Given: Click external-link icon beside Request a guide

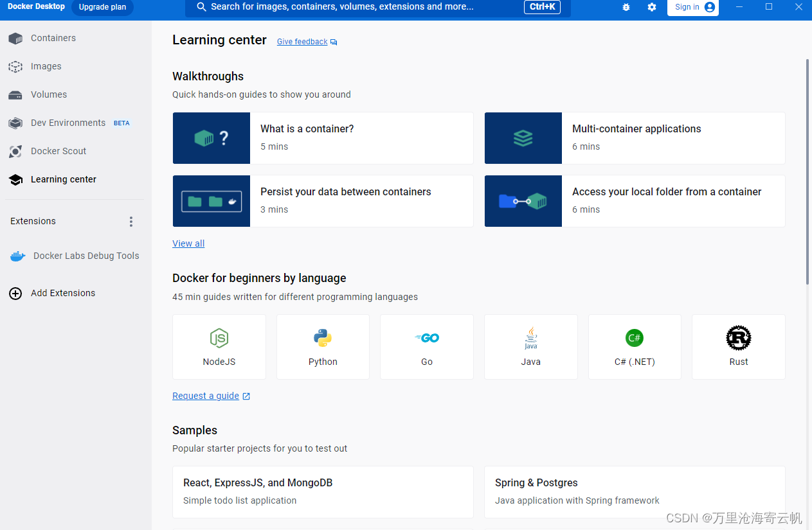Looking at the screenshot, I should pos(246,396).
